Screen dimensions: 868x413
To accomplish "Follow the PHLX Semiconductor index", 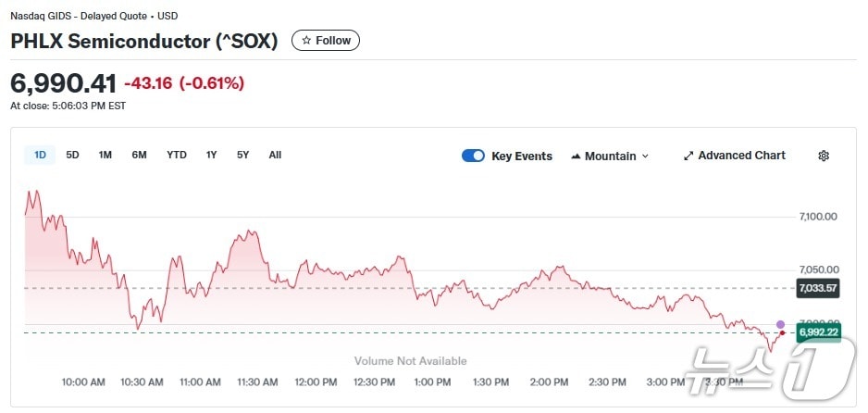I will (x=326, y=41).
